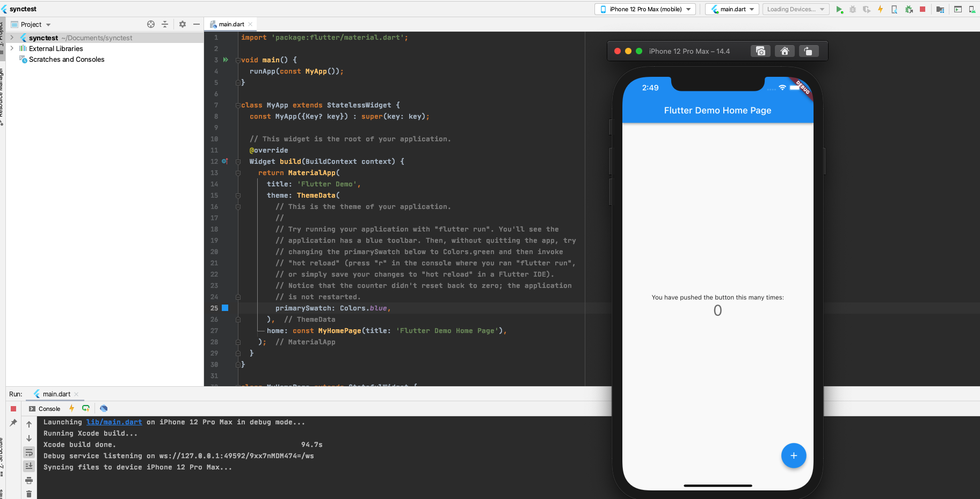
Task: Close the main.dart Run tab
Action: [76, 394]
